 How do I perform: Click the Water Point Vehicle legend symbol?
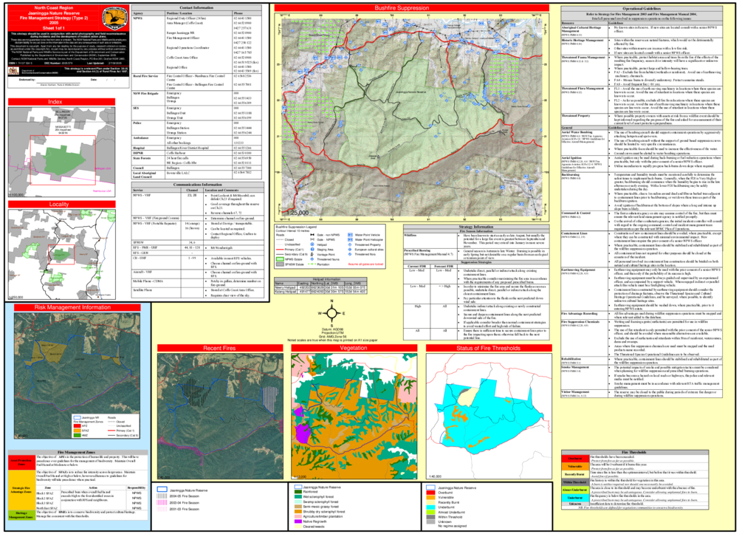pyautogui.click(x=350, y=235)
